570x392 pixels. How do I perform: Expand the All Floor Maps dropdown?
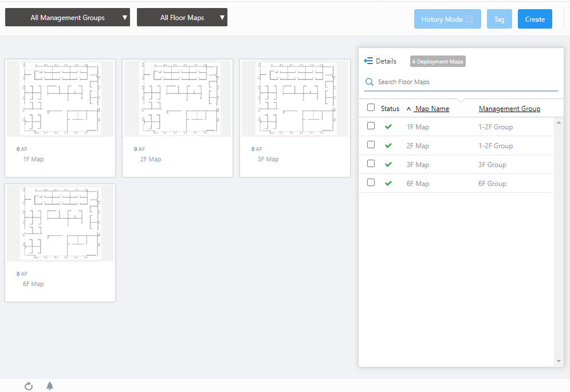click(x=182, y=18)
